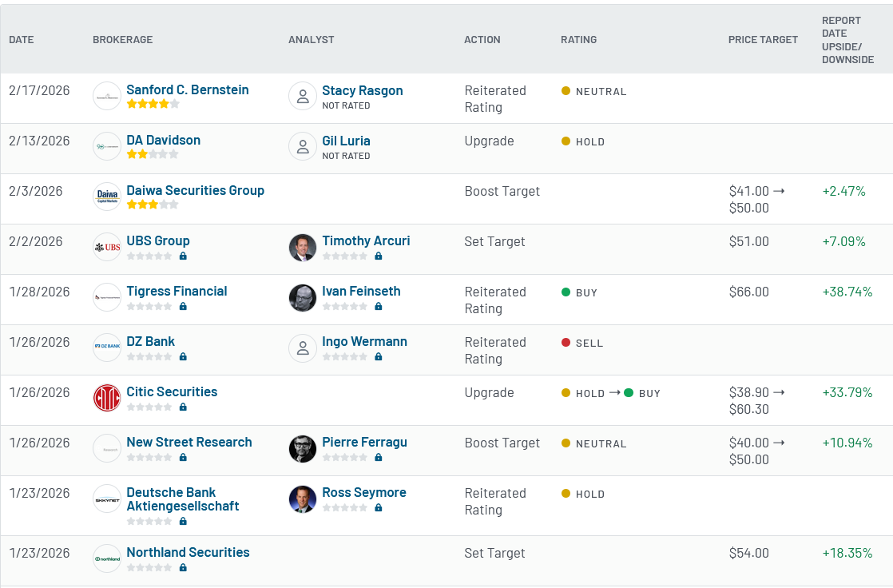
Task: Click the ACTION column header
Action: coord(482,40)
